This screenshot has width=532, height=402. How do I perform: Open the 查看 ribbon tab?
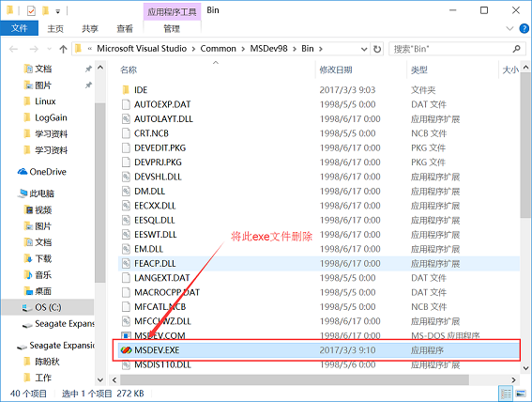125,28
